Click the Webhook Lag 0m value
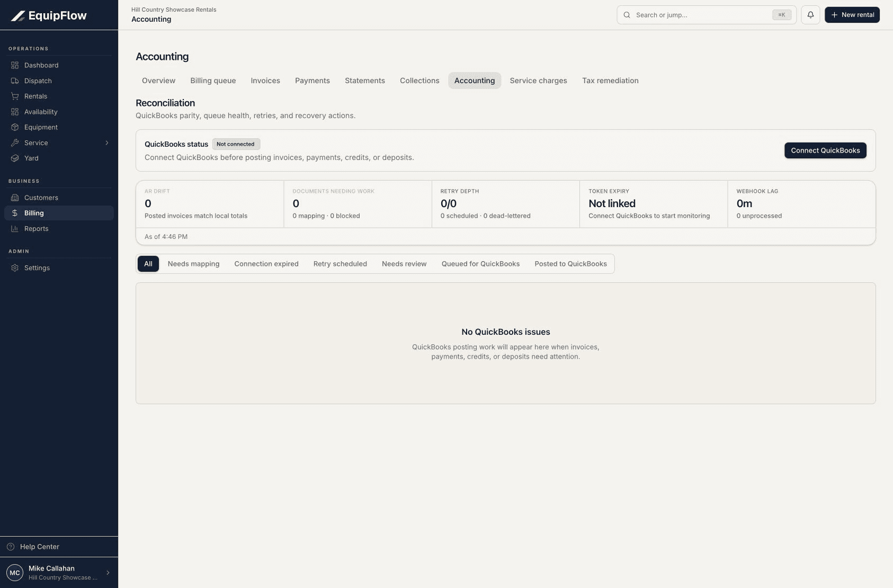The width and height of the screenshot is (893, 588). (x=744, y=203)
